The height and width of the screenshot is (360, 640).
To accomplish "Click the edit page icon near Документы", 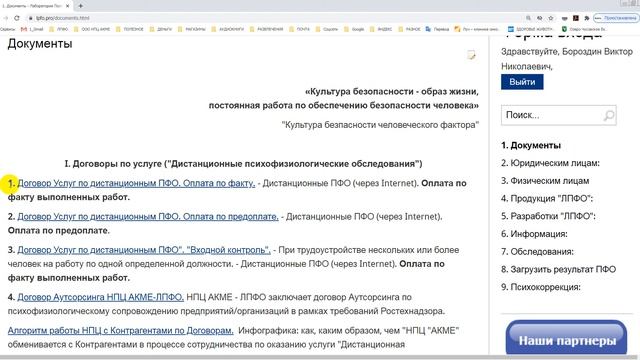I will pyautogui.click(x=471, y=55).
